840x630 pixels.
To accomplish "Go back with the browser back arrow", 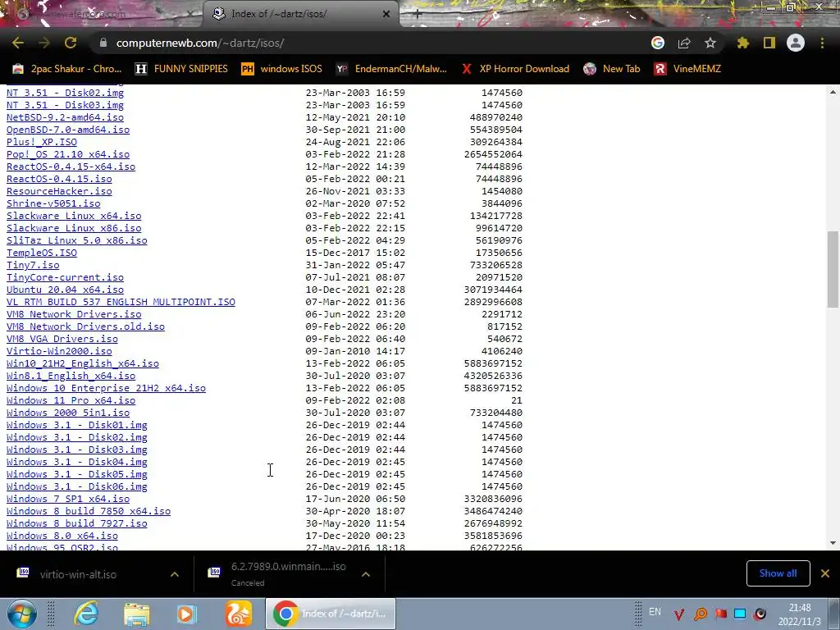I will tap(18, 43).
